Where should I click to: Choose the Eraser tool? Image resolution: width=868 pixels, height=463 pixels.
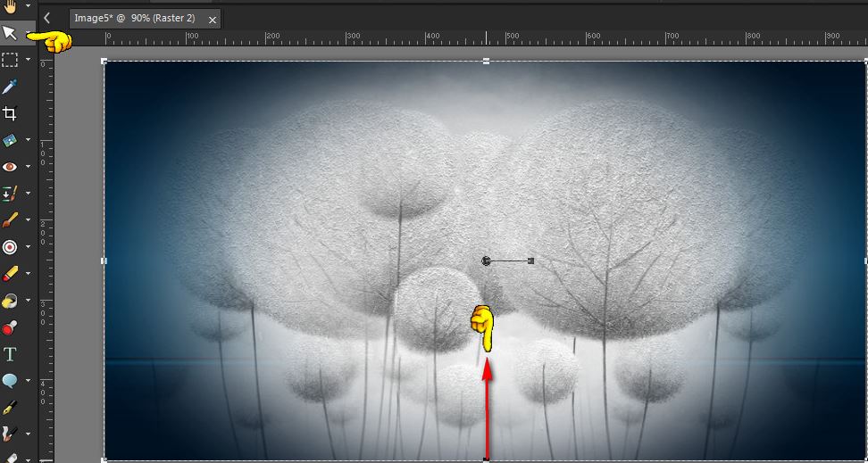(x=10, y=273)
